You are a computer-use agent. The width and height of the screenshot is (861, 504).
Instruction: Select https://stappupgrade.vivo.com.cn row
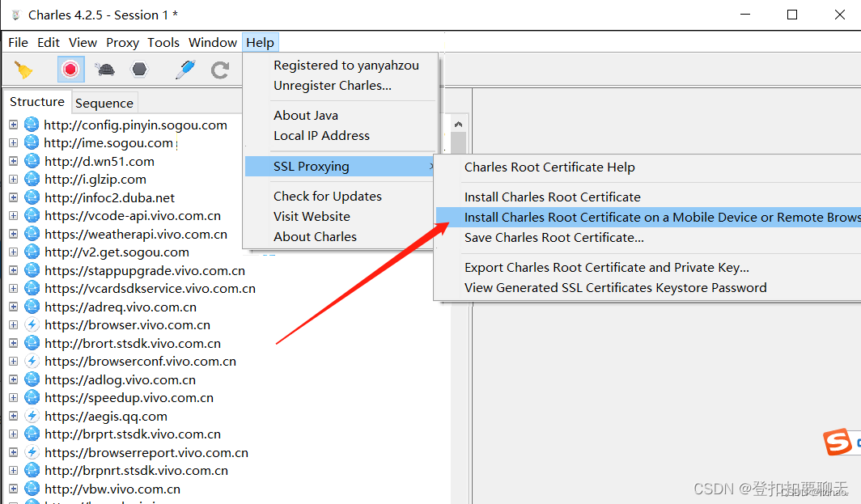point(144,271)
